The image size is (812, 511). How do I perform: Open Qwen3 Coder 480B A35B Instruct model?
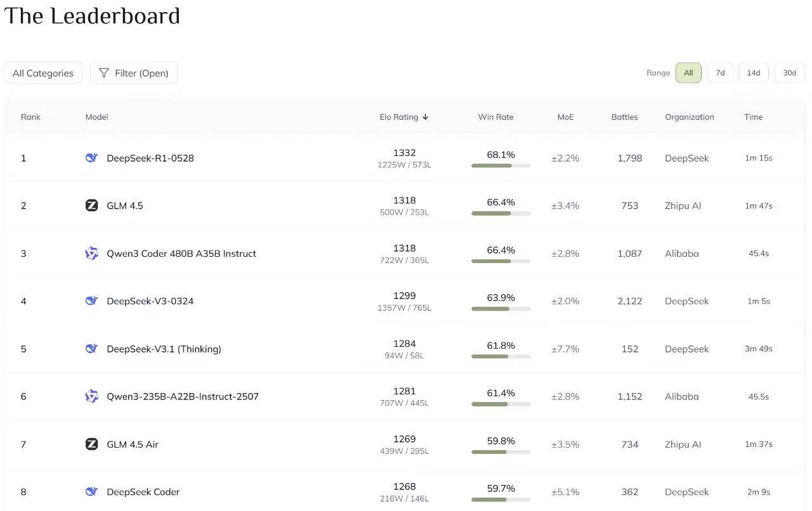pos(181,254)
